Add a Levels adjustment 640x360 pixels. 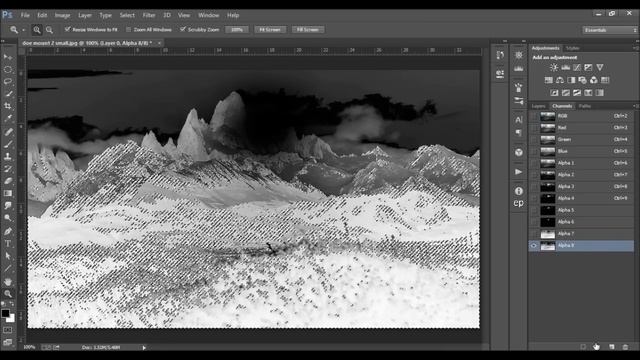[565, 67]
